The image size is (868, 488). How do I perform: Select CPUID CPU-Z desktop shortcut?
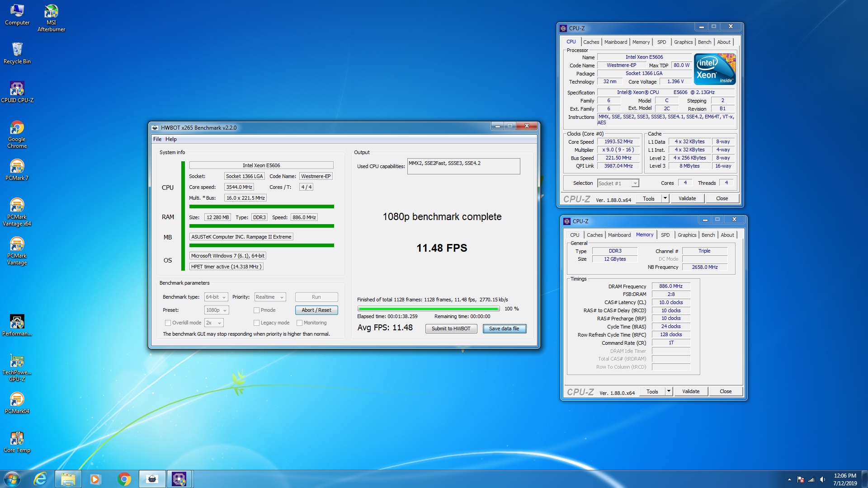17,92
